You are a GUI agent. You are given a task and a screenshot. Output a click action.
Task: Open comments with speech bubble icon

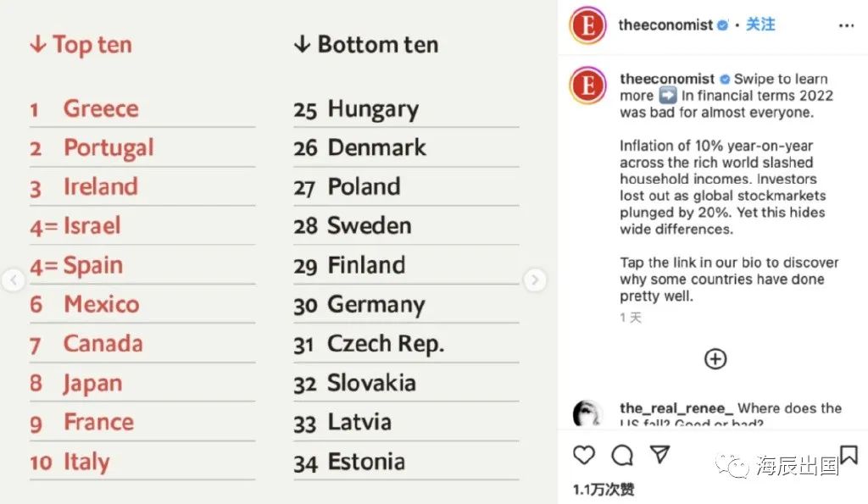pos(622,456)
